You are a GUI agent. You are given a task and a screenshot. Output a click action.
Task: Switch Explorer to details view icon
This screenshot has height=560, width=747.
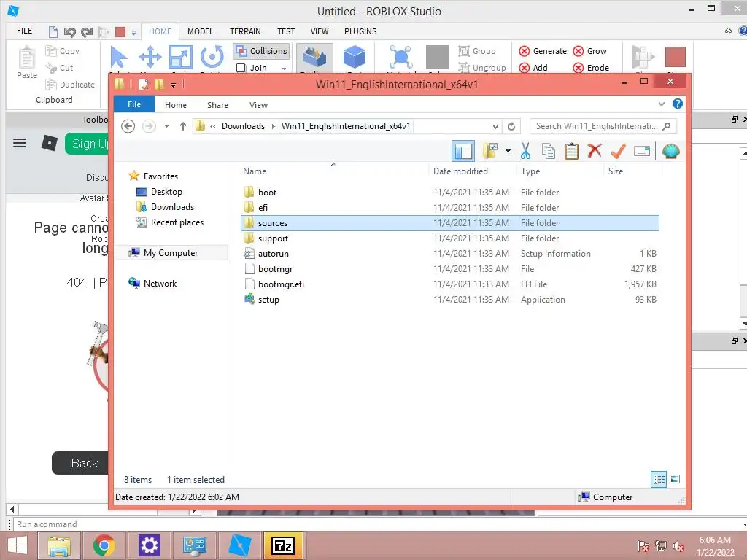(659, 480)
